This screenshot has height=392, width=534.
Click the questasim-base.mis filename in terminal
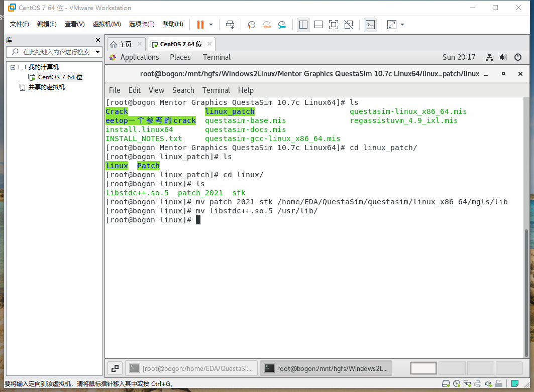pyautogui.click(x=246, y=121)
